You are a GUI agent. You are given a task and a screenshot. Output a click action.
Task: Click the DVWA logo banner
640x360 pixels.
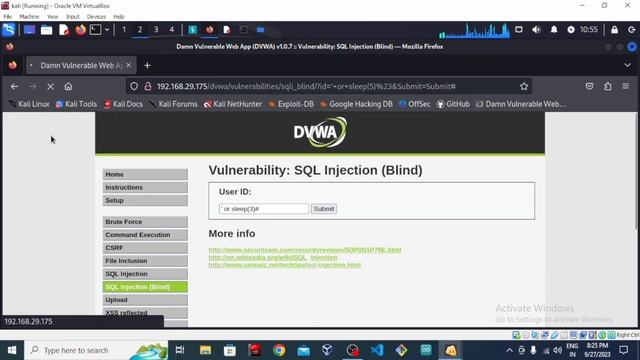coord(320,132)
